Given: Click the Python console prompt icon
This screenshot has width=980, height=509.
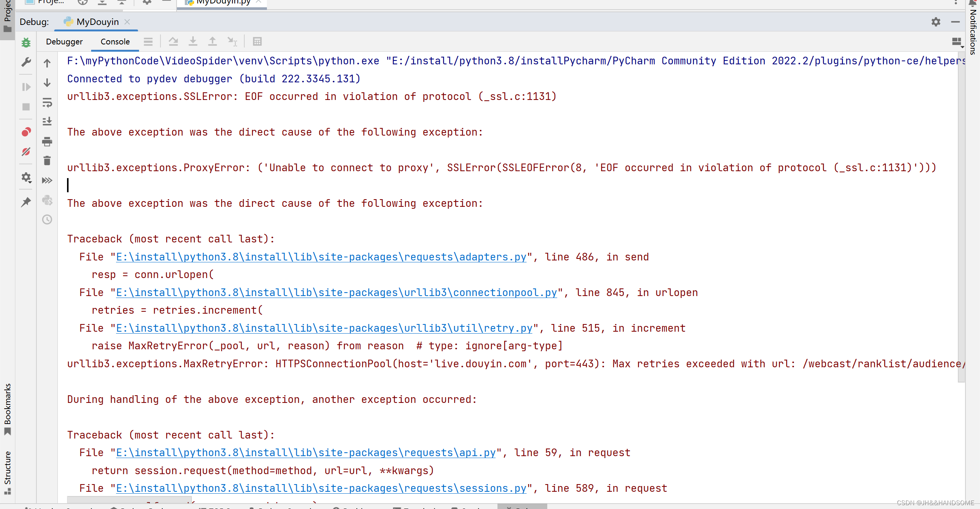Looking at the screenshot, I should pyautogui.click(x=47, y=200).
